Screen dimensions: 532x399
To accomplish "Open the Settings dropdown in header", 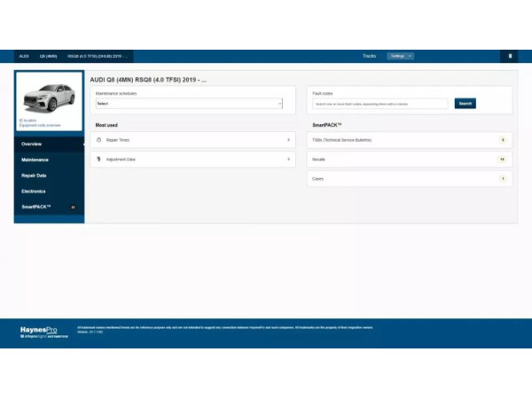I will pos(400,56).
